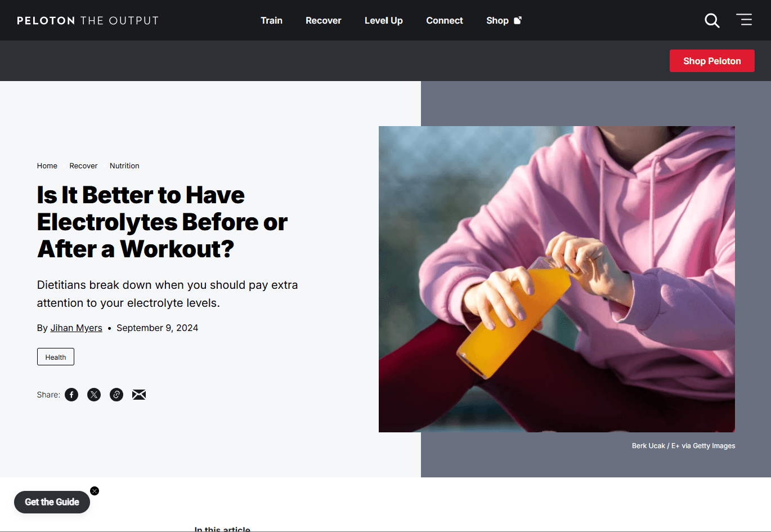The image size is (771, 532).
Task: Click the pink hoodie article photo
Action: click(557, 279)
